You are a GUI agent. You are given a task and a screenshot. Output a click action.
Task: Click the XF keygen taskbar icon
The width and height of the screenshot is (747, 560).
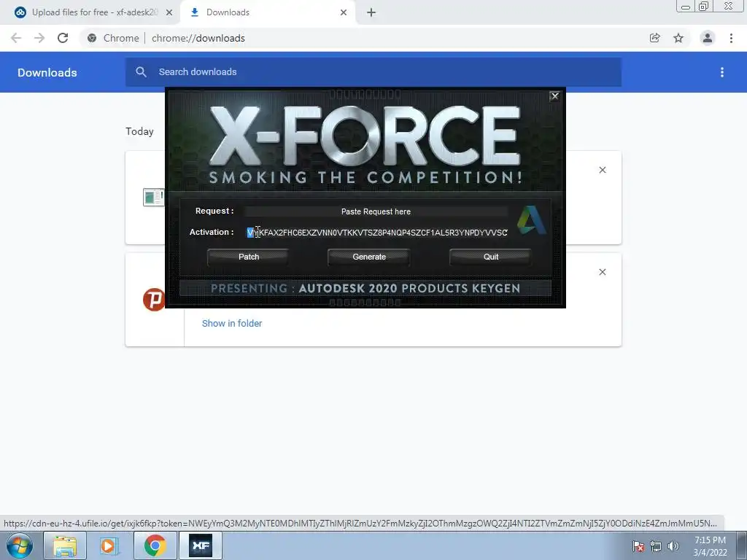[x=201, y=545]
